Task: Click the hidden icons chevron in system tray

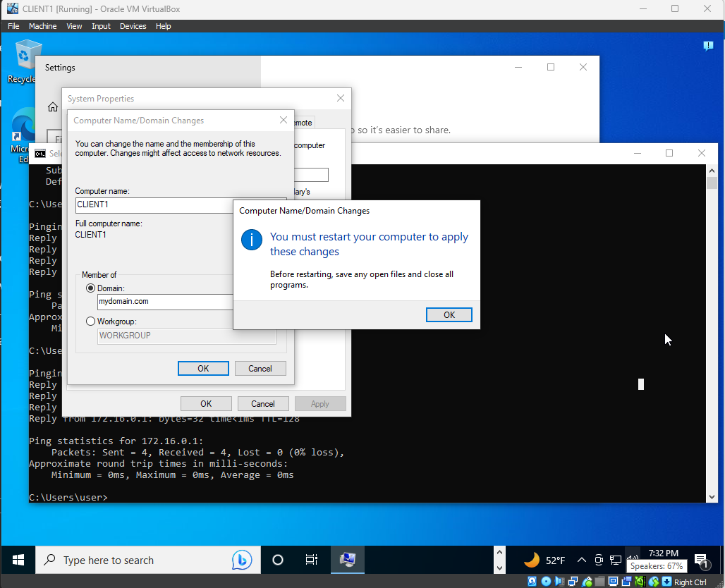Action: (x=581, y=559)
